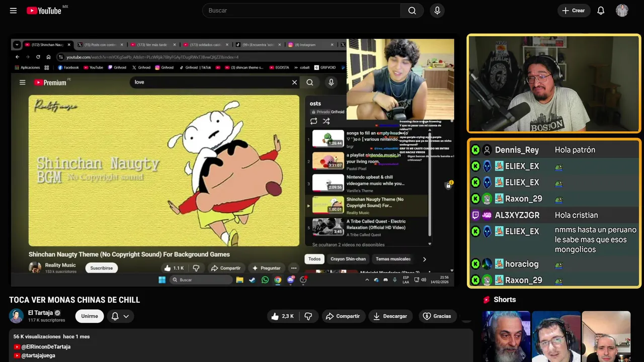
Task: In the streamed video, open A Tribe Called Quest playlist item
Action: [x=367, y=227]
